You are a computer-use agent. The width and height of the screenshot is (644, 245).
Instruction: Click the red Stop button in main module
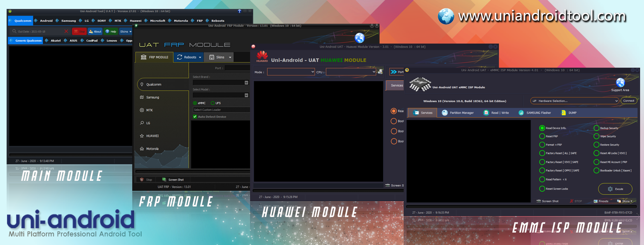pyautogui.click(x=79, y=31)
